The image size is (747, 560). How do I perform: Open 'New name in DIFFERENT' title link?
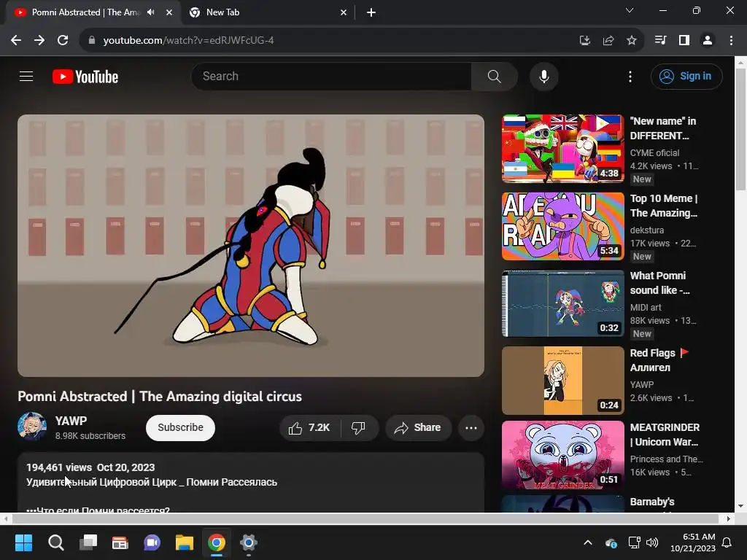(x=662, y=128)
